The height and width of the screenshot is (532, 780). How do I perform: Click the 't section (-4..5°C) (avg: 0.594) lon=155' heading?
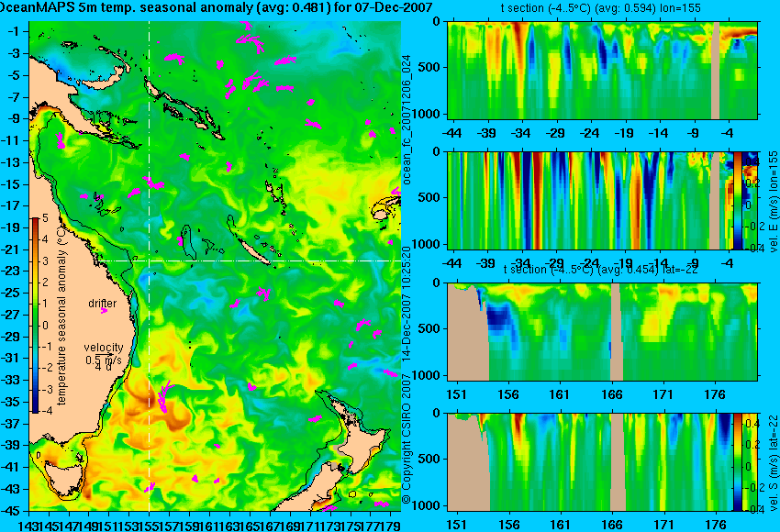pyautogui.click(x=600, y=8)
